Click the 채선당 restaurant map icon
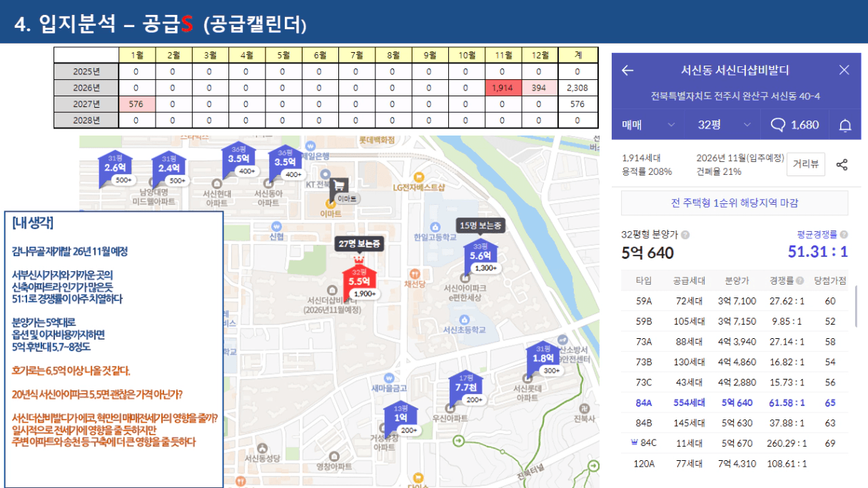868x488 pixels. 413,274
